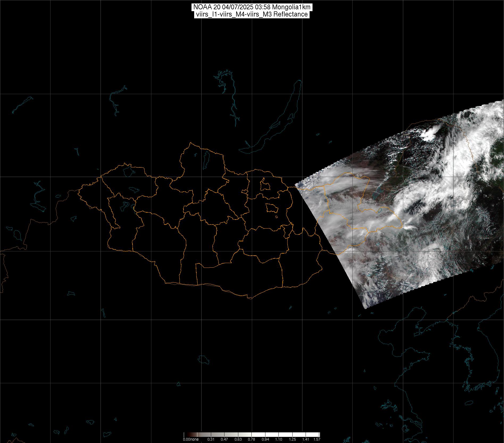Screen dimensions: 504x443
Task: Click the NOAA 20 Mongolia1km title text
Action: [x=252, y=7]
